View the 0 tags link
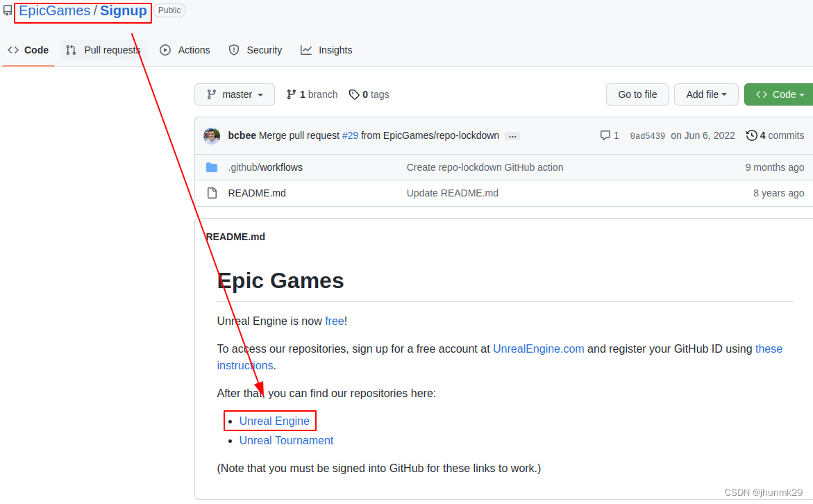The width and height of the screenshot is (813, 504). pos(369,94)
